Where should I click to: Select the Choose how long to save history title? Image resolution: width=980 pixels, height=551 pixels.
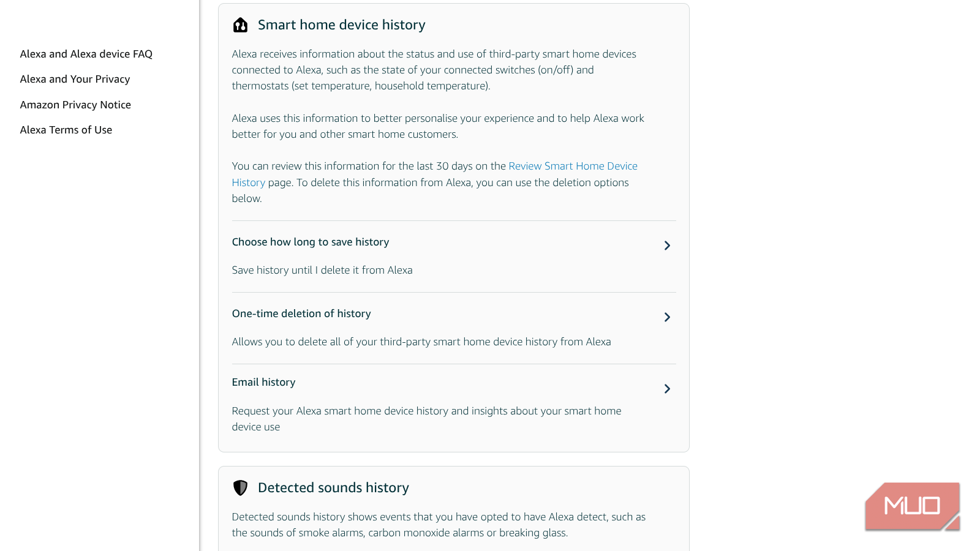311,242
